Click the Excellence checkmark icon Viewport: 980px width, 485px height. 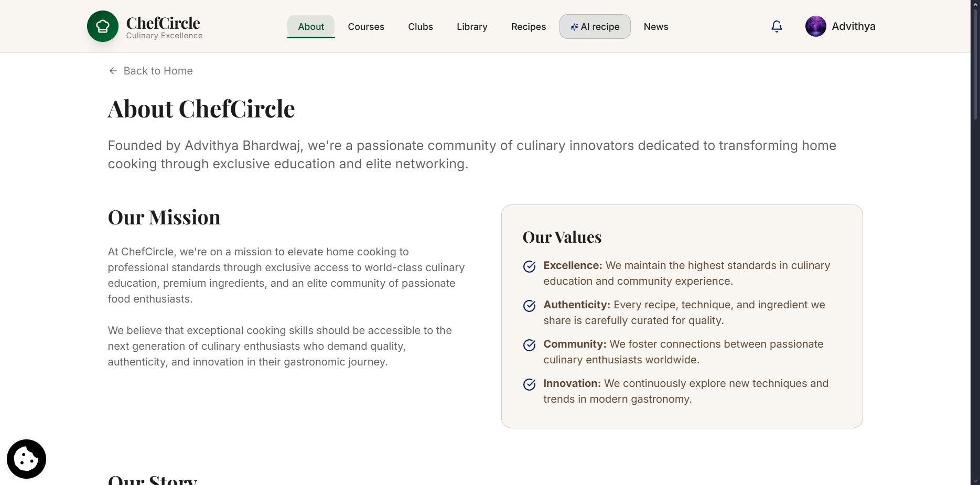[530, 266]
